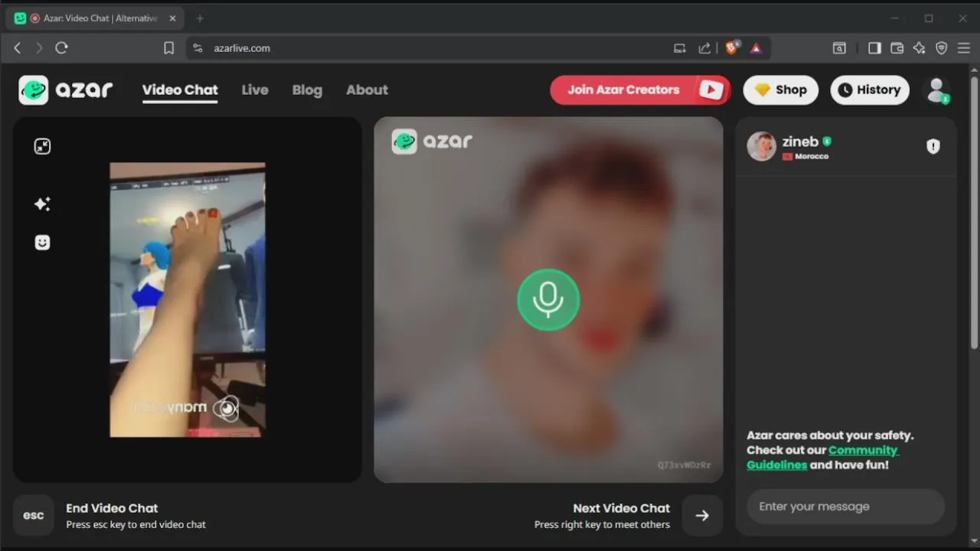
Task: Bookmark this page with the bookmark icon
Action: (x=168, y=47)
